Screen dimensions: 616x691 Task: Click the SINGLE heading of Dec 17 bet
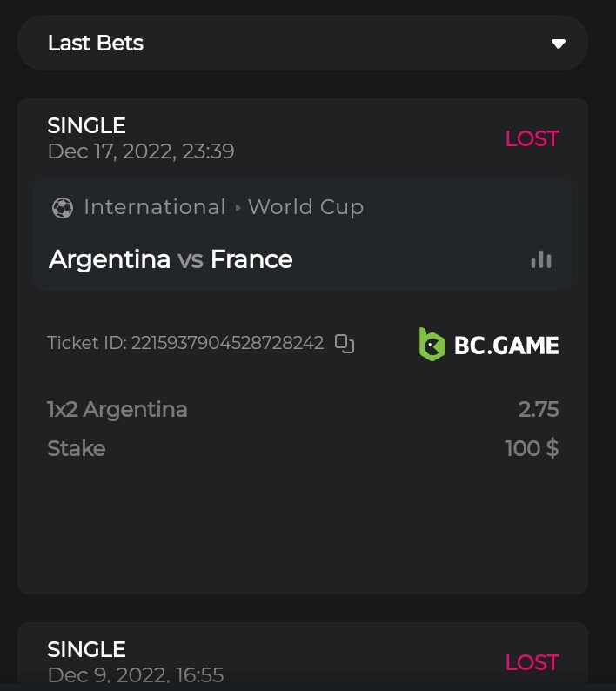[87, 126]
